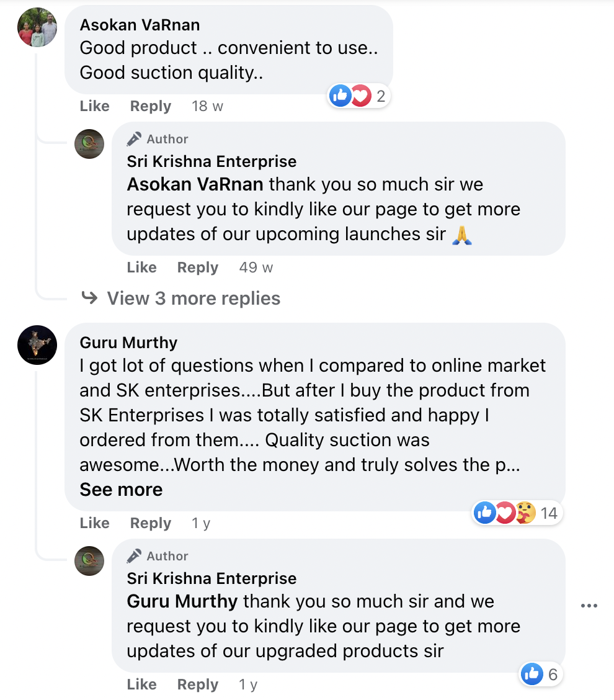The image size is (614, 700).
Task: View reactions on Asokan VaRnan's comment
Action: 360,96
